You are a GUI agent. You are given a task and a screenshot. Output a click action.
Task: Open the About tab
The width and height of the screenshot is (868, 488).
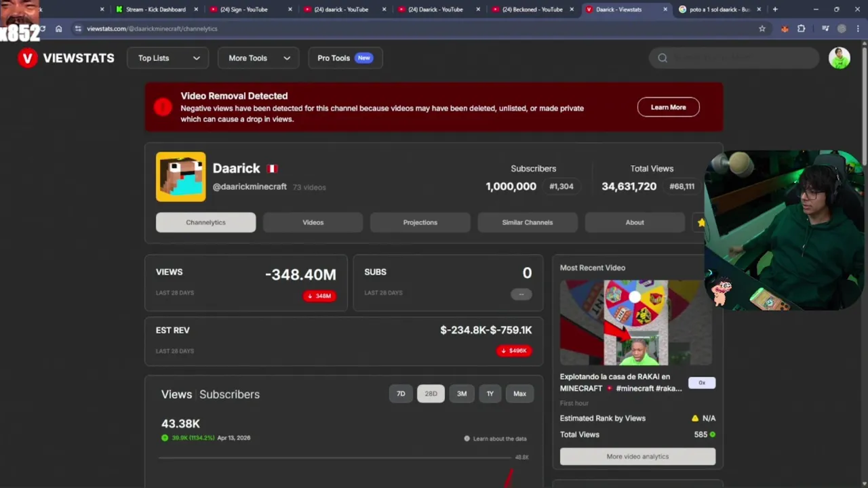(x=635, y=222)
